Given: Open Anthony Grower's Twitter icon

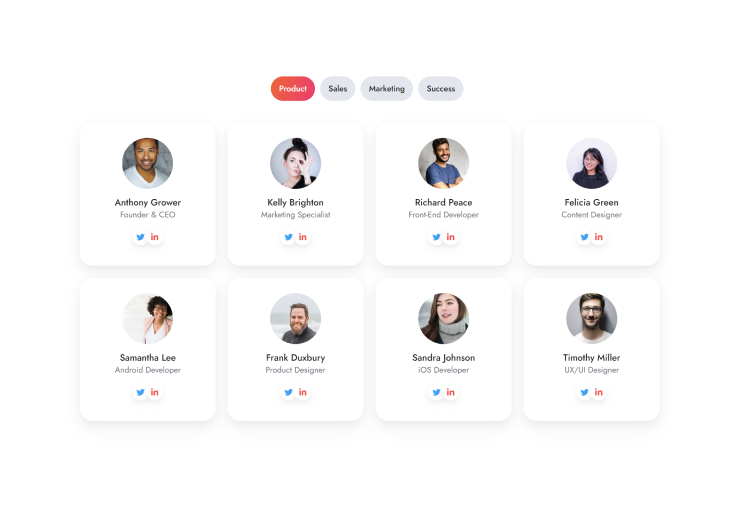Looking at the screenshot, I should (x=141, y=237).
